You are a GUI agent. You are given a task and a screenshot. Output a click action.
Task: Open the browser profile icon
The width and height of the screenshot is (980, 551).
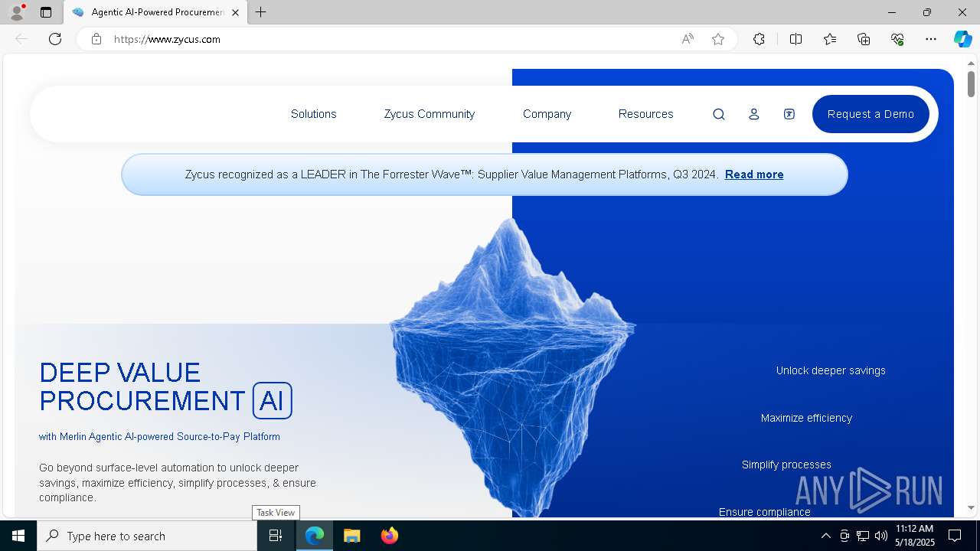(x=16, y=12)
